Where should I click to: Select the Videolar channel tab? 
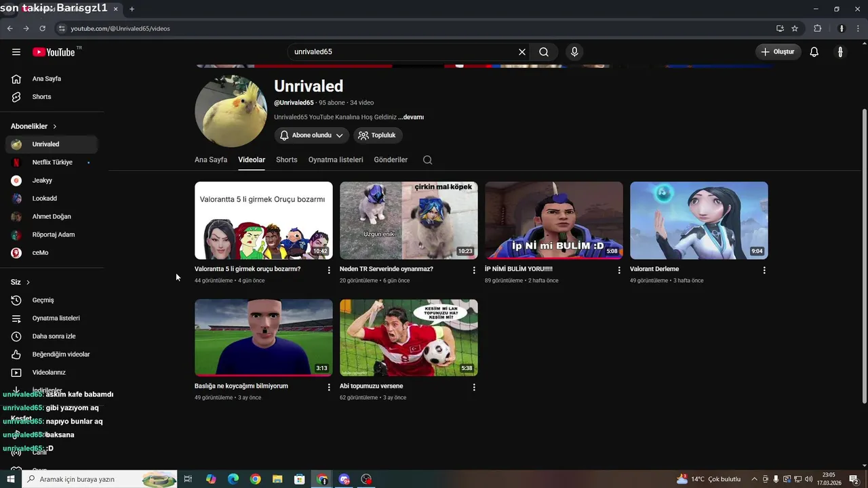pyautogui.click(x=252, y=160)
